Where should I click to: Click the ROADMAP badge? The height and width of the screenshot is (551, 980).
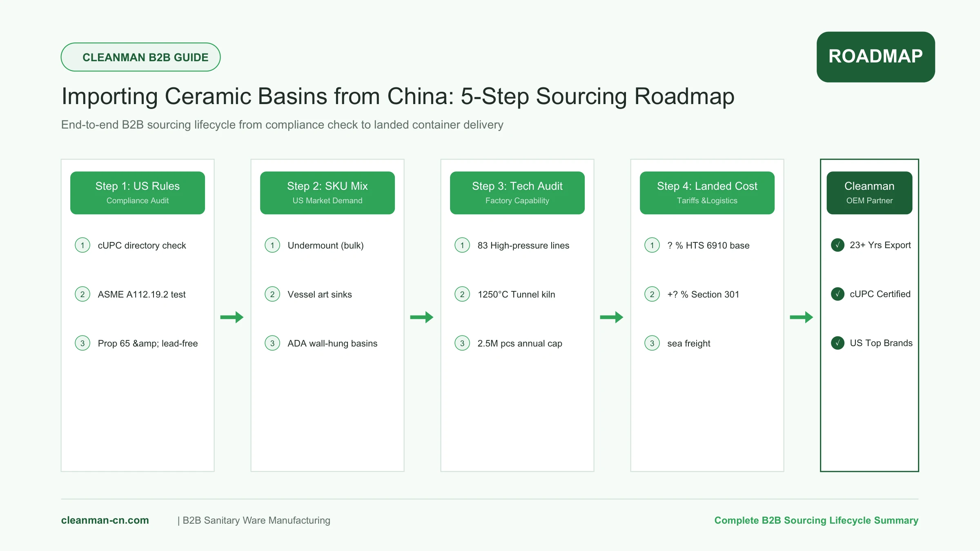(x=875, y=57)
